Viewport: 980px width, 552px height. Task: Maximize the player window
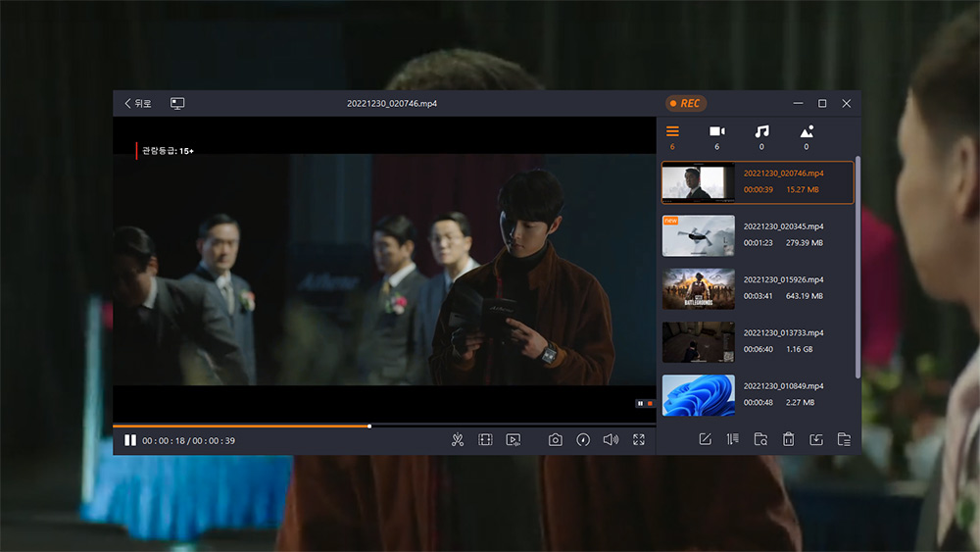point(822,103)
